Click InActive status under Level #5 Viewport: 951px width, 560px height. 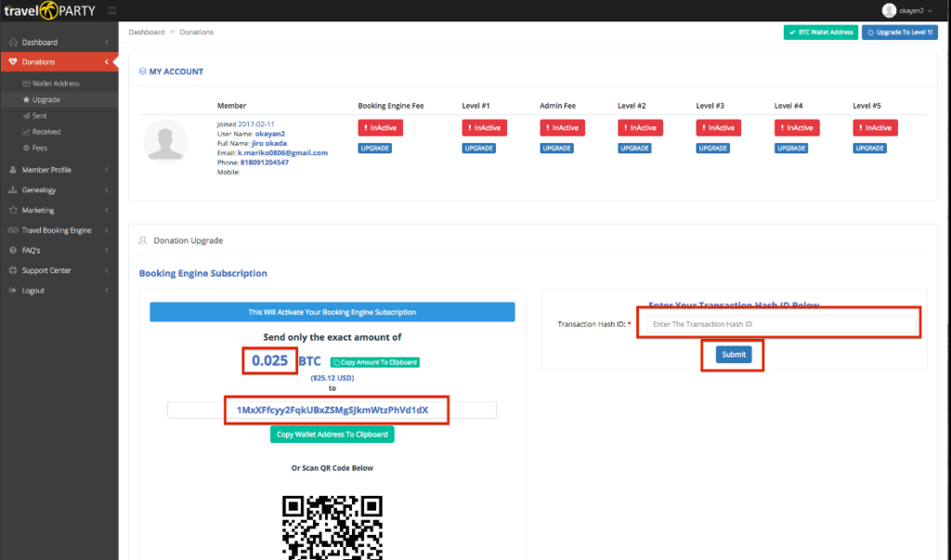875,127
